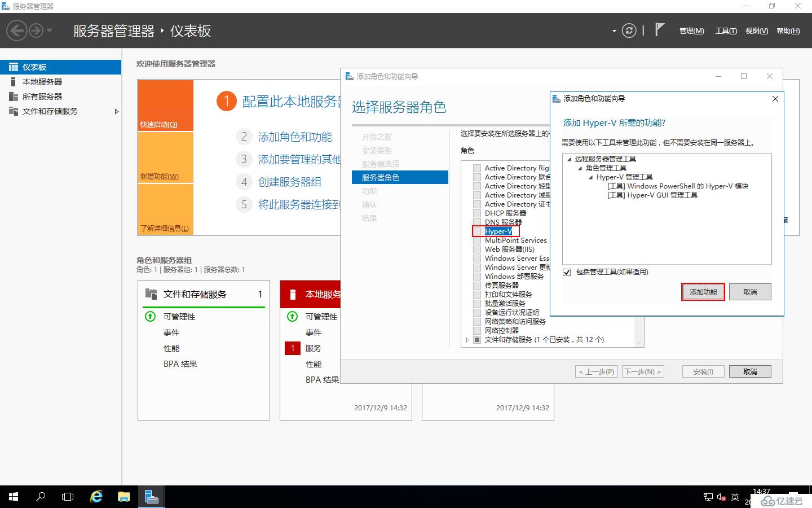812x508 pixels.
Task: Open the 管理(M) menu
Action: click(x=691, y=31)
